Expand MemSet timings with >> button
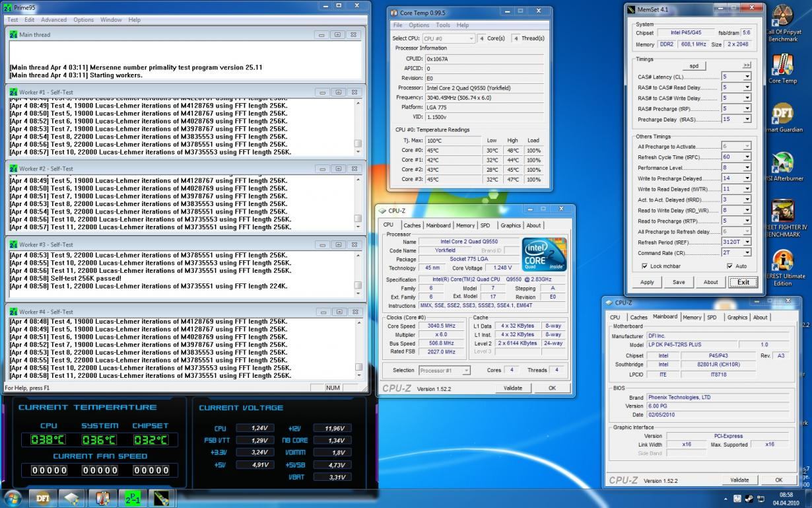Viewport: 812px width, 508px height. click(x=747, y=65)
